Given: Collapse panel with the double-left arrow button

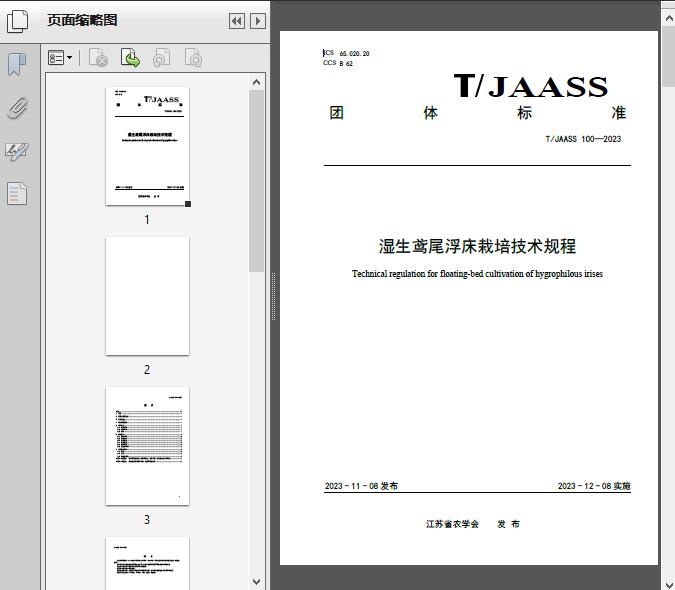Looking at the screenshot, I should click(x=237, y=21).
